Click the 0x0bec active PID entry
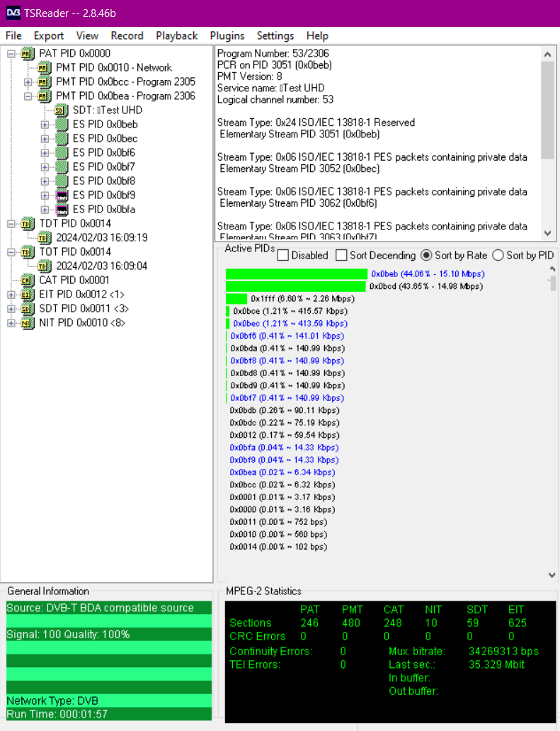 coord(290,324)
